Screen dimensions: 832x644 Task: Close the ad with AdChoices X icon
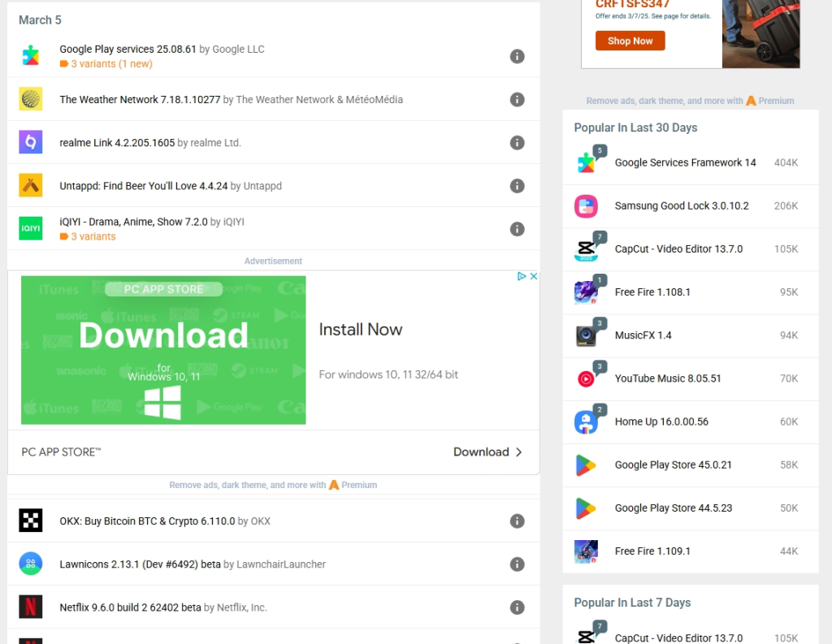(x=534, y=276)
